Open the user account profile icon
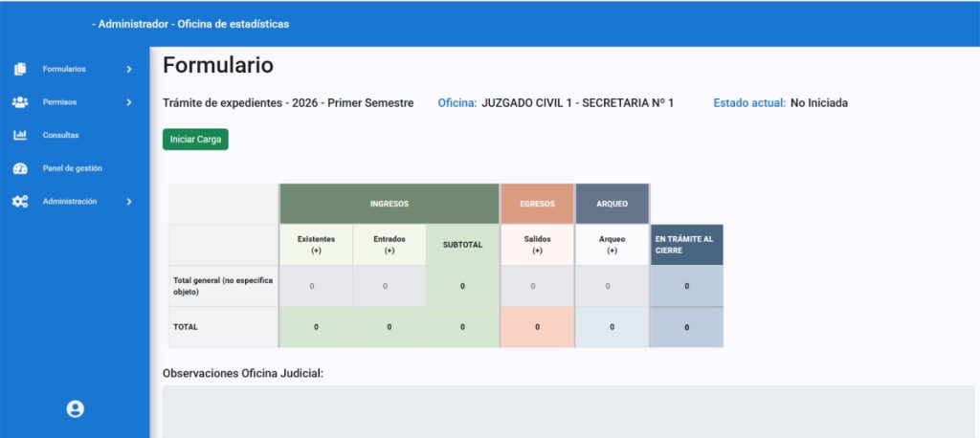Viewport: 980px width, 438px height. pyautogui.click(x=75, y=409)
